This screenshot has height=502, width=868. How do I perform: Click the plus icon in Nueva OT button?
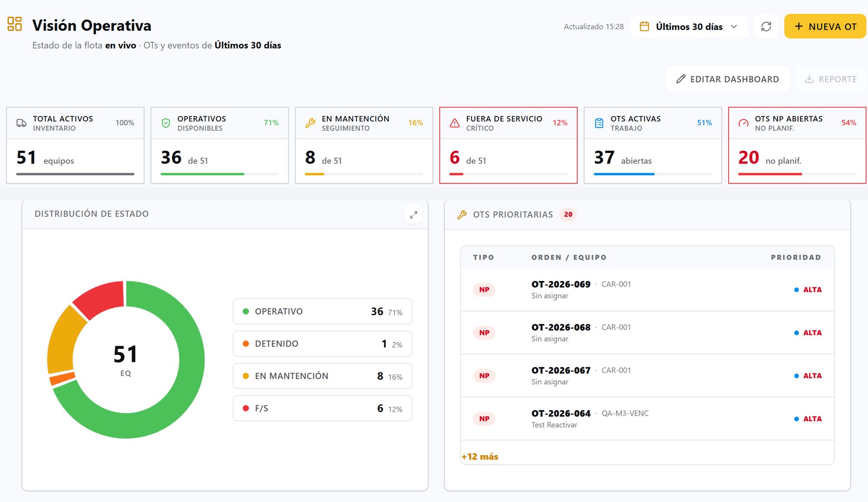pos(799,26)
